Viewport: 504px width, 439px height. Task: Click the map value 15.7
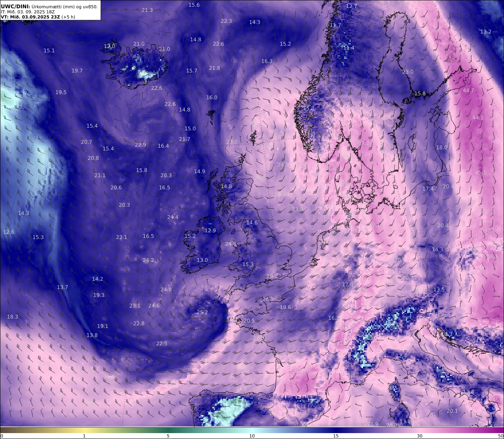(x=192, y=70)
